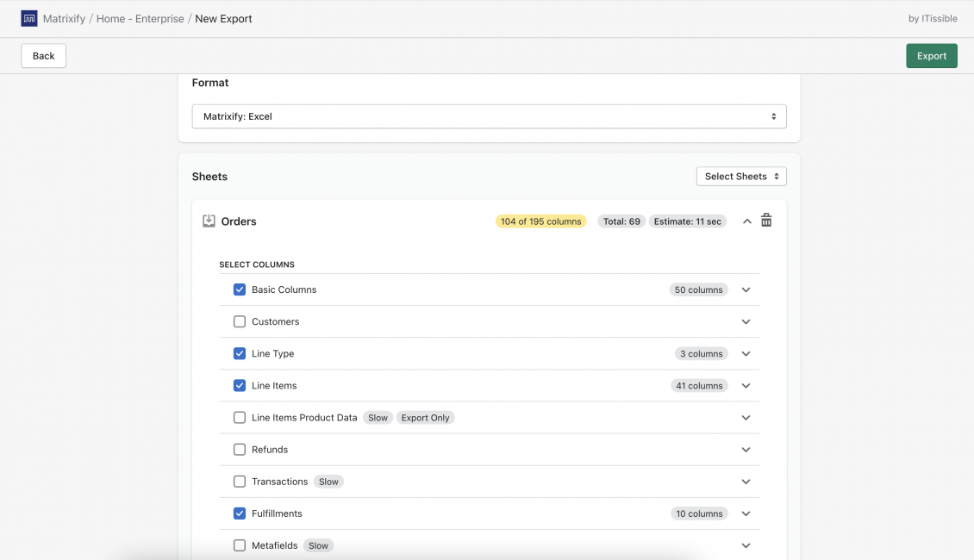This screenshot has height=560, width=974.
Task: Click the 104 of 195 columns badge
Action: (x=540, y=221)
